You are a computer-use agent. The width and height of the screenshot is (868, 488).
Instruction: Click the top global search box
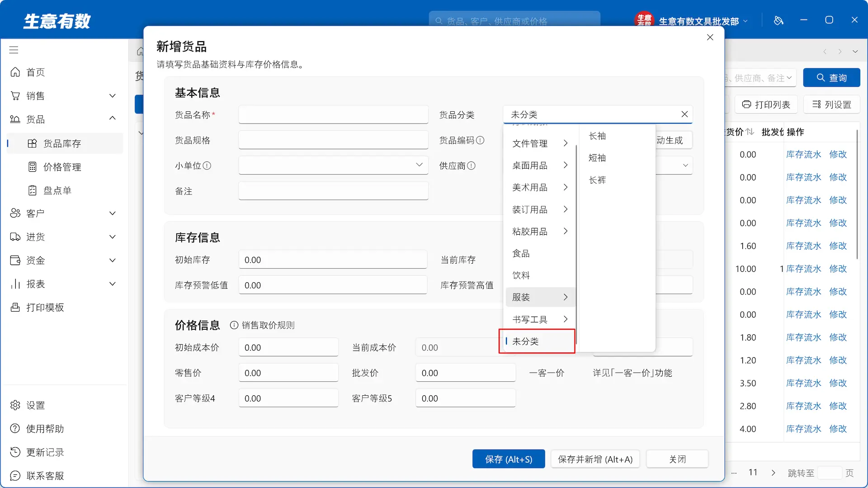[x=514, y=21]
